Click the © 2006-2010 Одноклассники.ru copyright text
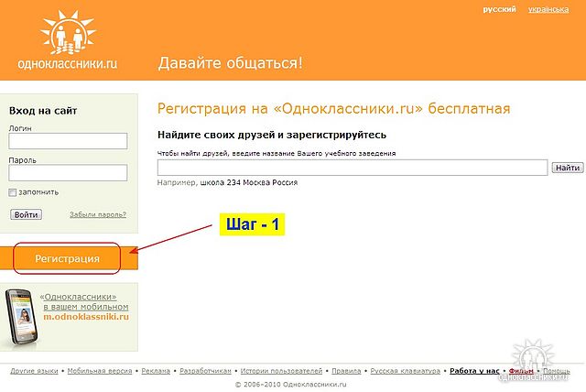The height and width of the screenshot is (392, 586). [290, 384]
